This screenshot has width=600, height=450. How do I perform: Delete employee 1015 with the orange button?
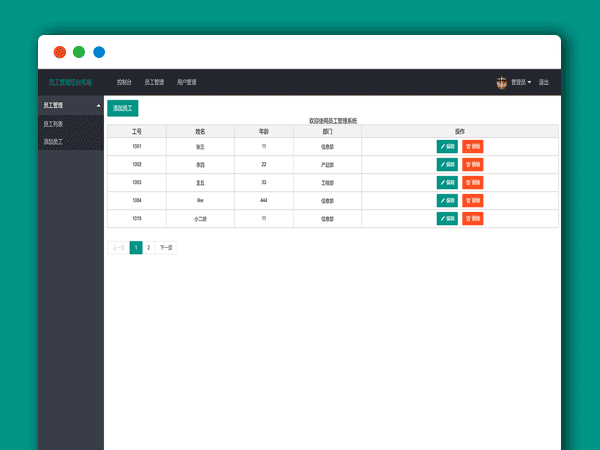coord(473,218)
